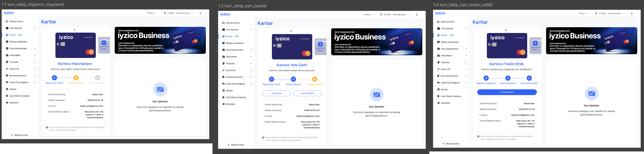Expand Tüm İşlemler chevron in frame 1.1
Image resolution: width=644 pixels, height=154 pixels.
pos(35,28)
